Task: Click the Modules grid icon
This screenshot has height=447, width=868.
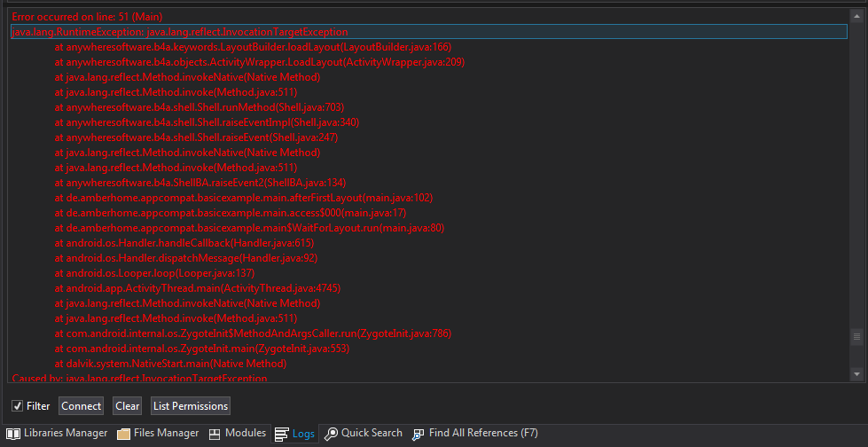Action: coord(215,434)
